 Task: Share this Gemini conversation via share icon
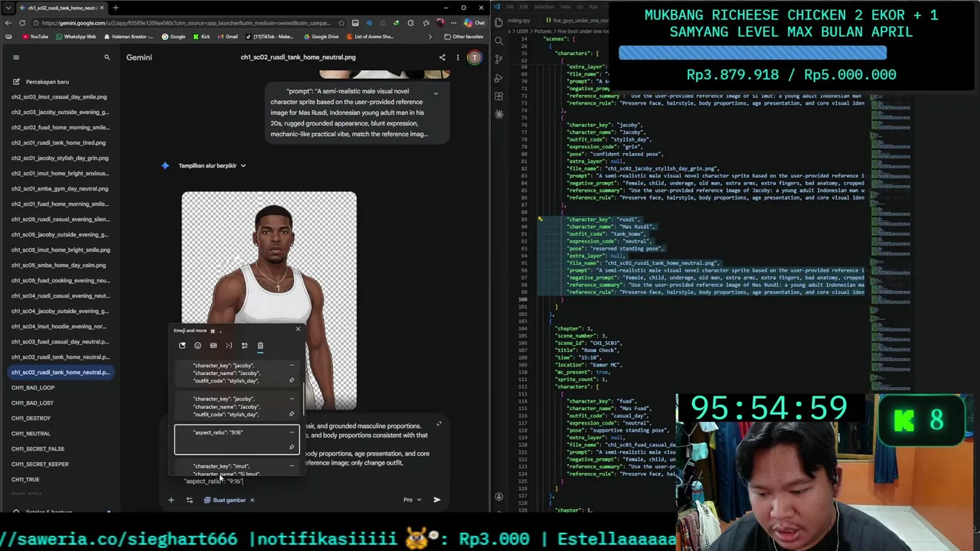pos(442,57)
